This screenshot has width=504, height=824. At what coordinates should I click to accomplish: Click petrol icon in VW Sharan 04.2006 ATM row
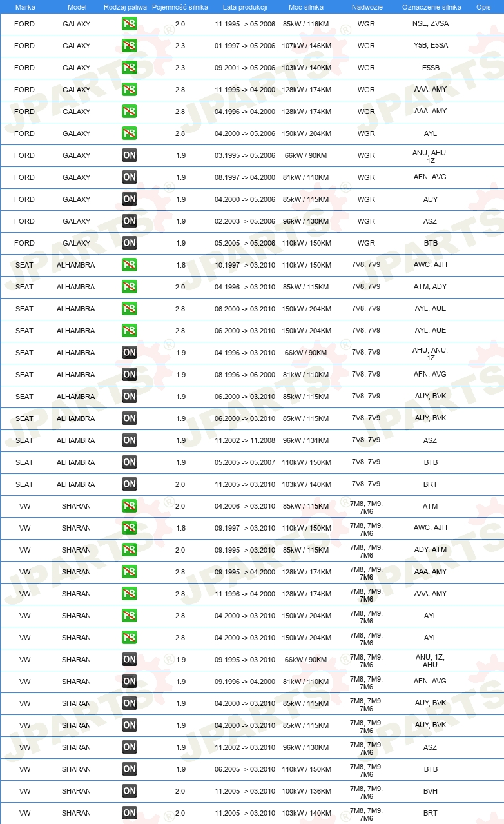point(130,506)
